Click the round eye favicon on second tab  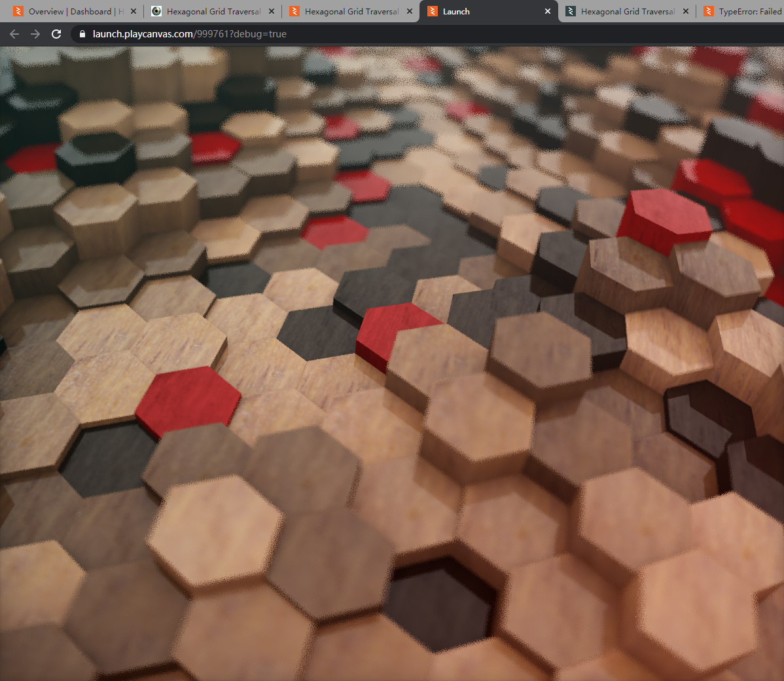156,11
